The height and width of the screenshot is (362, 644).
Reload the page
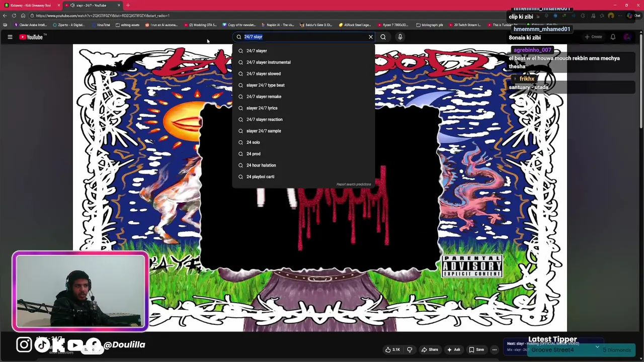(x=14, y=16)
